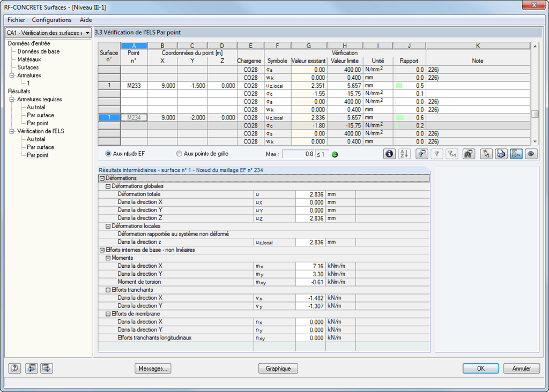Open the Fichier menu
Viewport: 549px width, 392px height.
[16, 20]
